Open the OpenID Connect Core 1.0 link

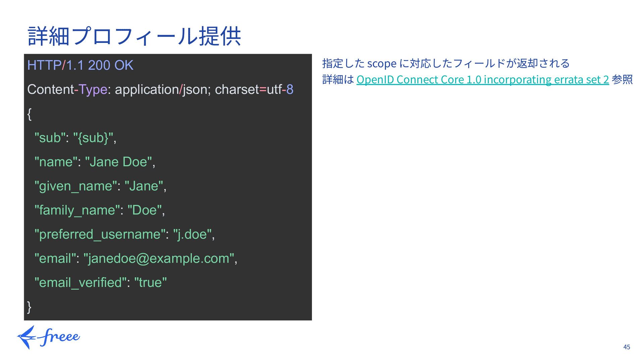coord(482,79)
